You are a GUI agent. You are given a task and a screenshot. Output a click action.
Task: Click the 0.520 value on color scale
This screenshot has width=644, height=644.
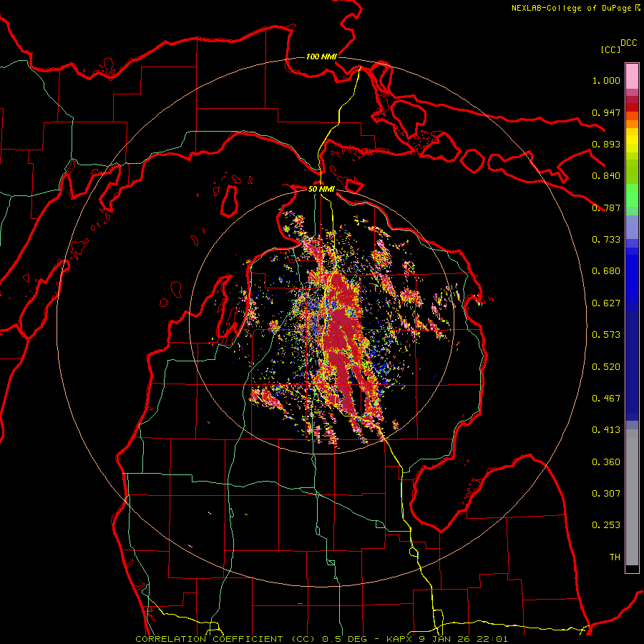pyautogui.click(x=606, y=367)
